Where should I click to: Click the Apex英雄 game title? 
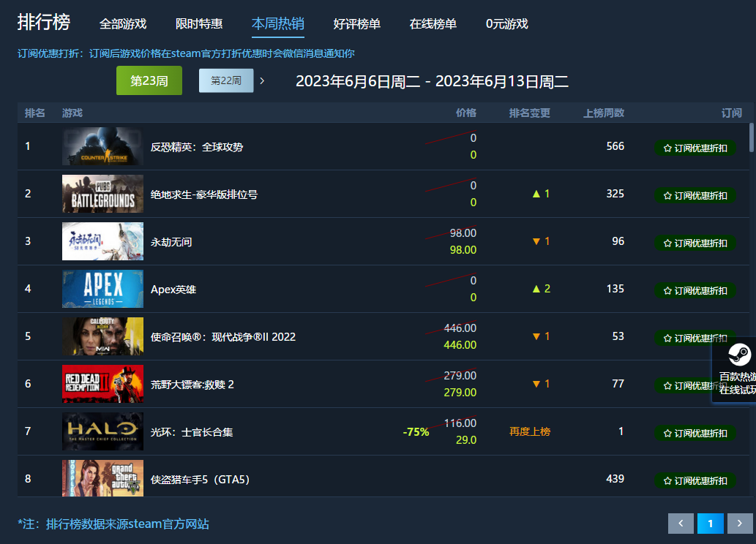[x=173, y=290]
